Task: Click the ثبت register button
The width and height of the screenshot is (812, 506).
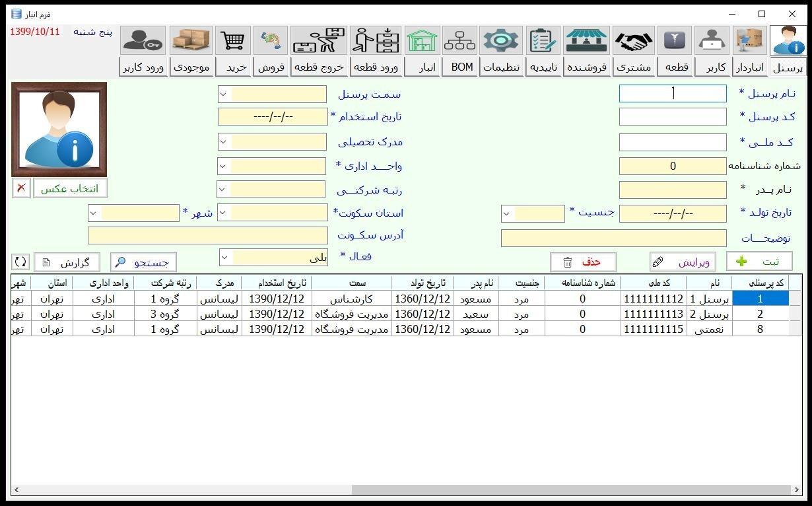Action: pyautogui.click(x=759, y=262)
